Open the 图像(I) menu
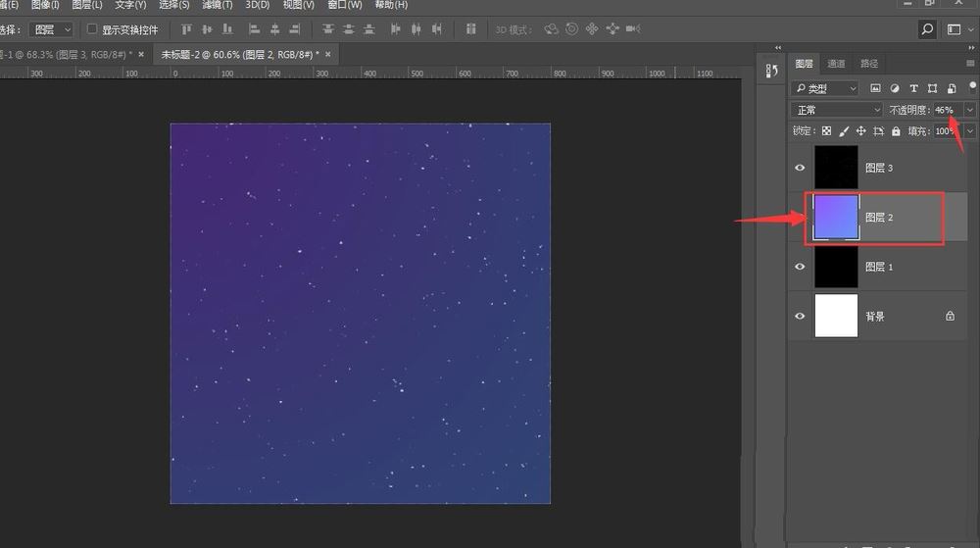The image size is (980, 548). pyautogui.click(x=45, y=5)
